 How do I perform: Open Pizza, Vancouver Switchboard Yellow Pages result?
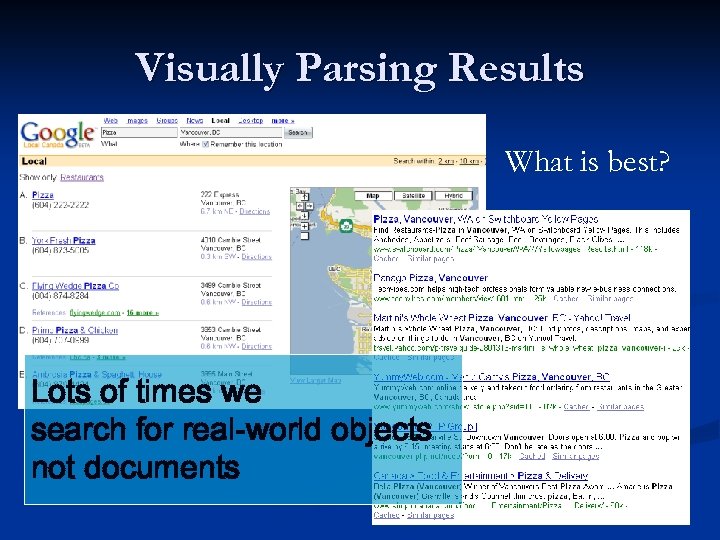(486, 219)
